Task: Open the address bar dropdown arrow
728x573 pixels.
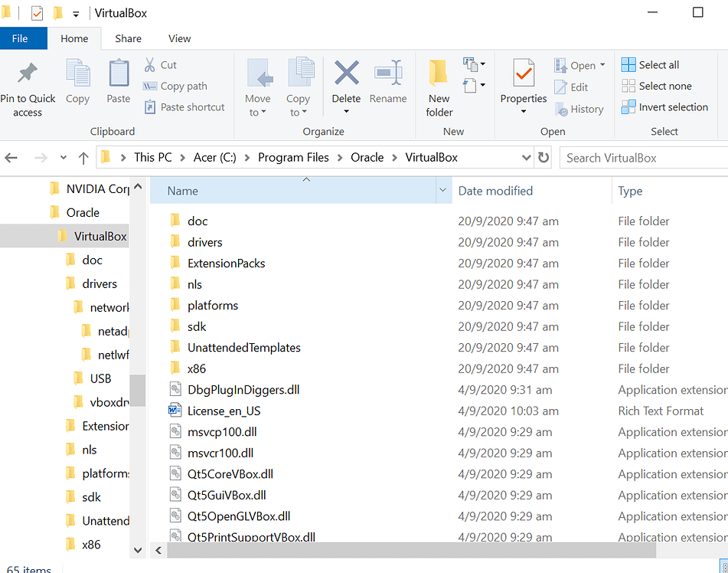Action: click(x=527, y=157)
